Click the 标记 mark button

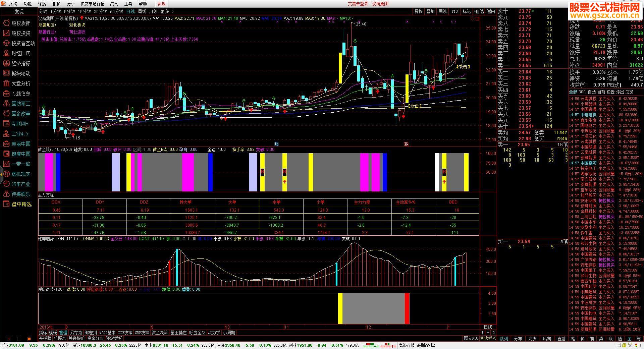tap(467, 11)
